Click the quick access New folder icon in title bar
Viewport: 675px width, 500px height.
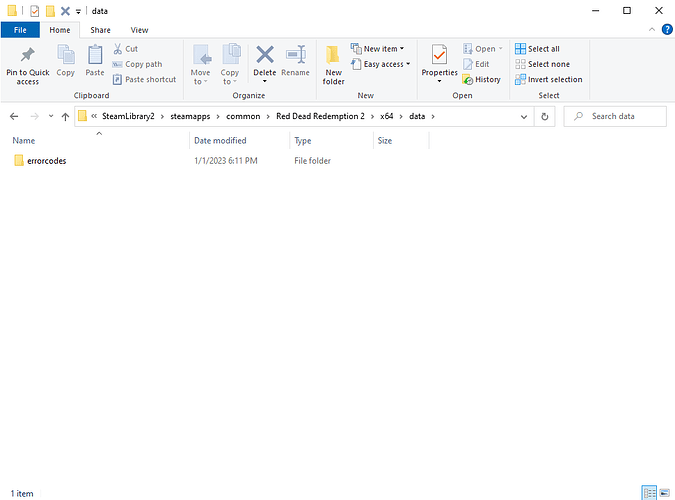(50, 11)
